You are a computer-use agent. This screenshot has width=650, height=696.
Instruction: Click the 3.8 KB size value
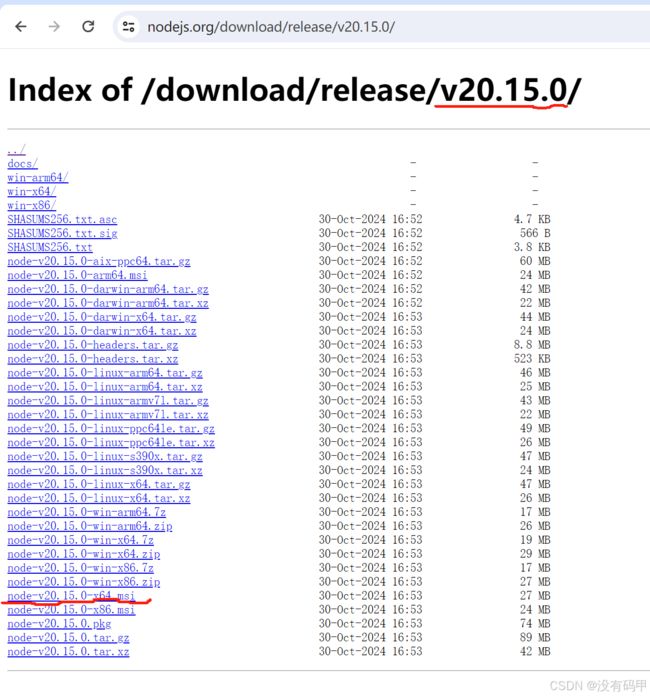pos(532,247)
